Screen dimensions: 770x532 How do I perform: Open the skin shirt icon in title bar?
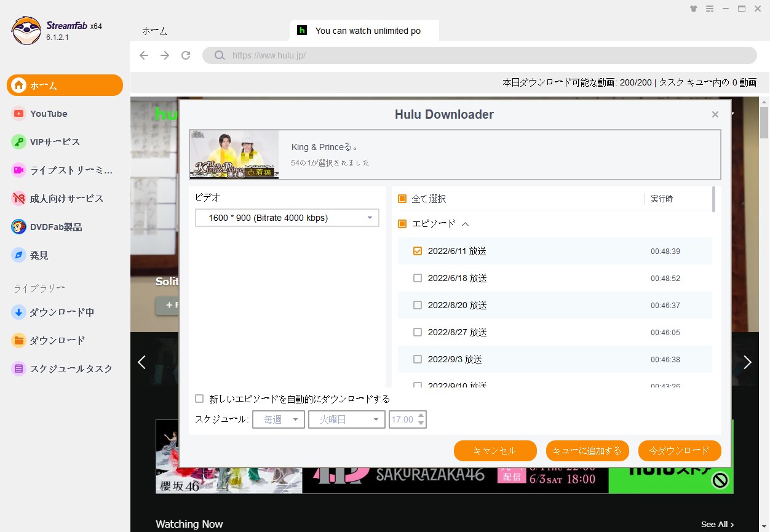(x=694, y=9)
